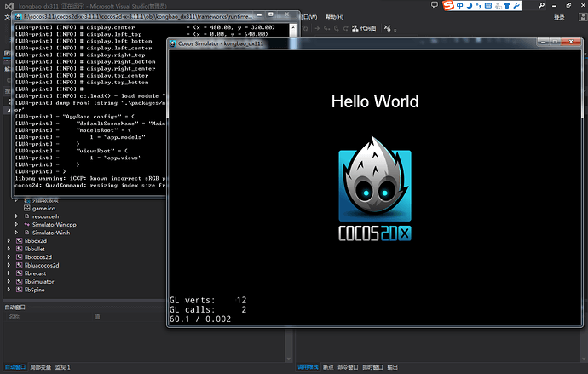588x374 pixels.
Task: Click the Sogou input method S icon
Action: 448,6
